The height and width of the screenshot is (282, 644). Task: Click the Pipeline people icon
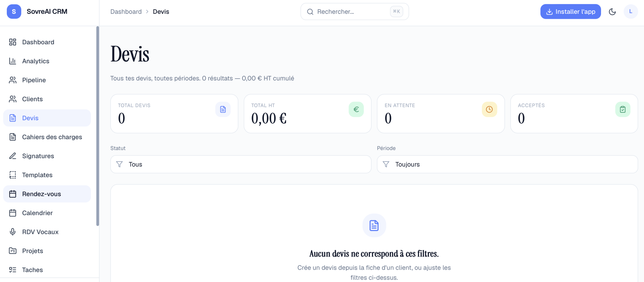[13, 80]
